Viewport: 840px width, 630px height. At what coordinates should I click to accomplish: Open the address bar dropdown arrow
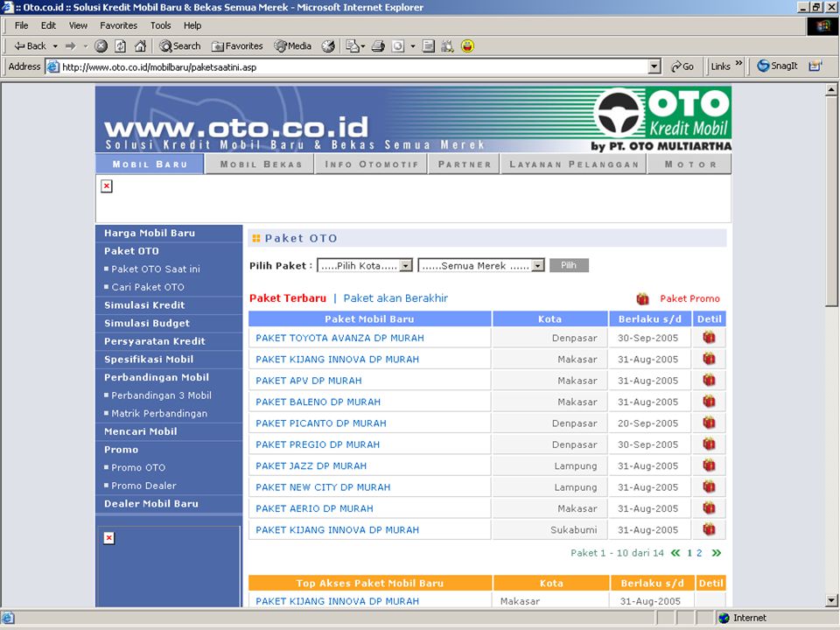tap(654, 67)
